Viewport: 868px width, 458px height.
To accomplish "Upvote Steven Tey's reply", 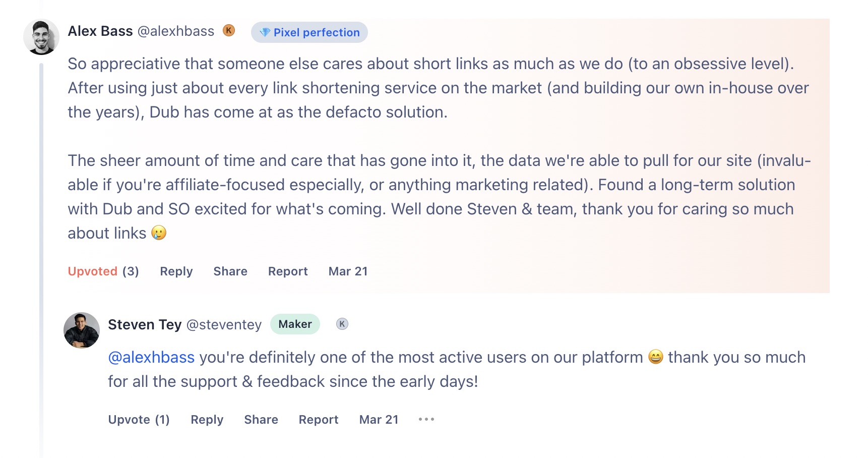I will 139,420.
